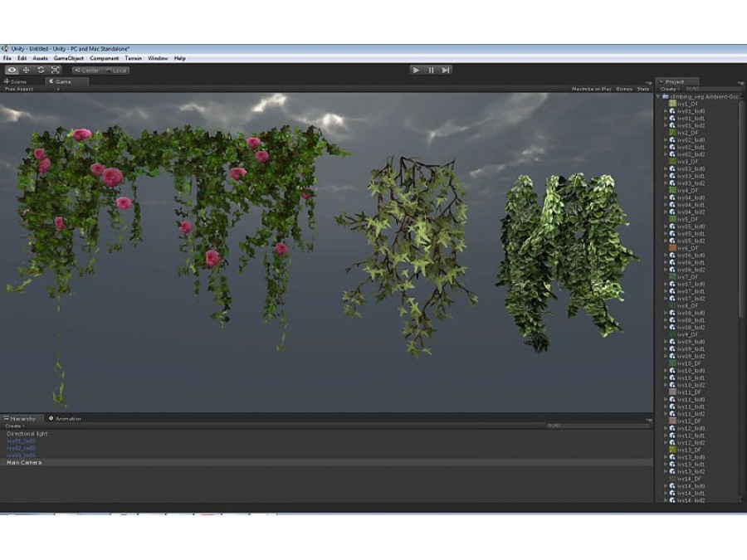This screenshot has width=747, height=560.
Task: Select the Scale transform tool
Action: pyautogui.click(x=56, y=70)
